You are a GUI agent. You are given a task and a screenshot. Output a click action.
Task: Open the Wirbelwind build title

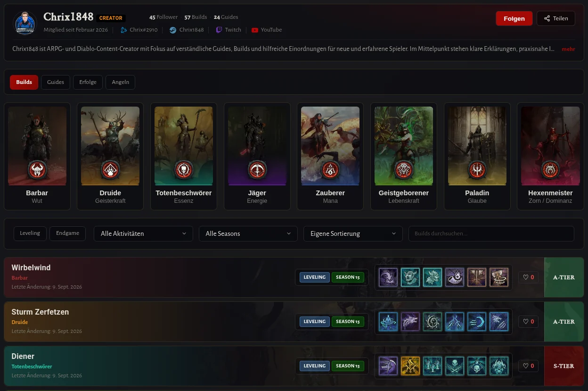(31, 267)
